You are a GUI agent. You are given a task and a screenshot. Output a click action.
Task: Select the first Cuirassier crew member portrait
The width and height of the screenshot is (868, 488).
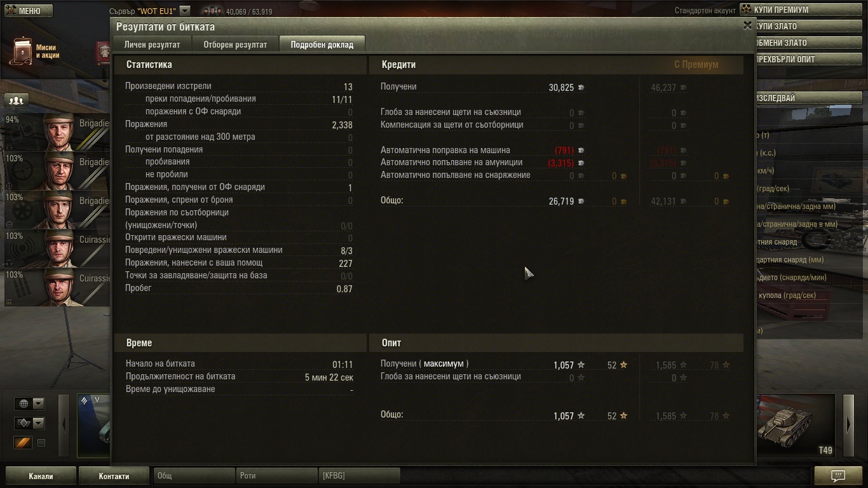60,248
